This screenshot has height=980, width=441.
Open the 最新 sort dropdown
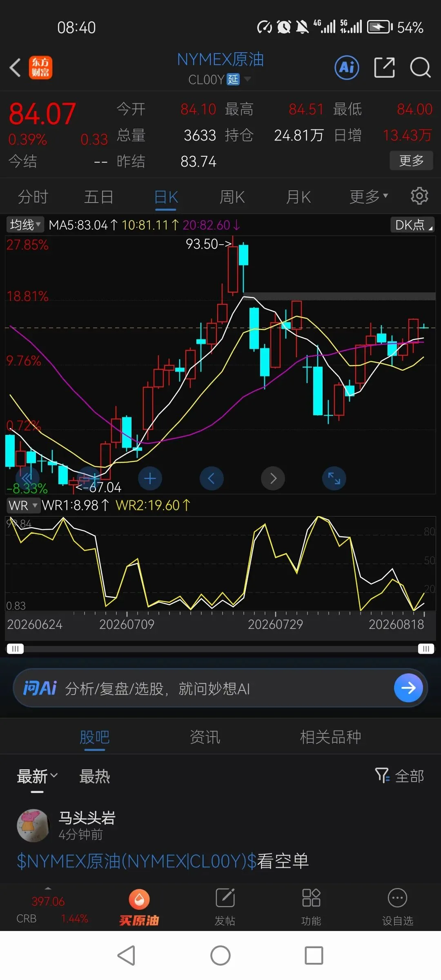[37, 776]
